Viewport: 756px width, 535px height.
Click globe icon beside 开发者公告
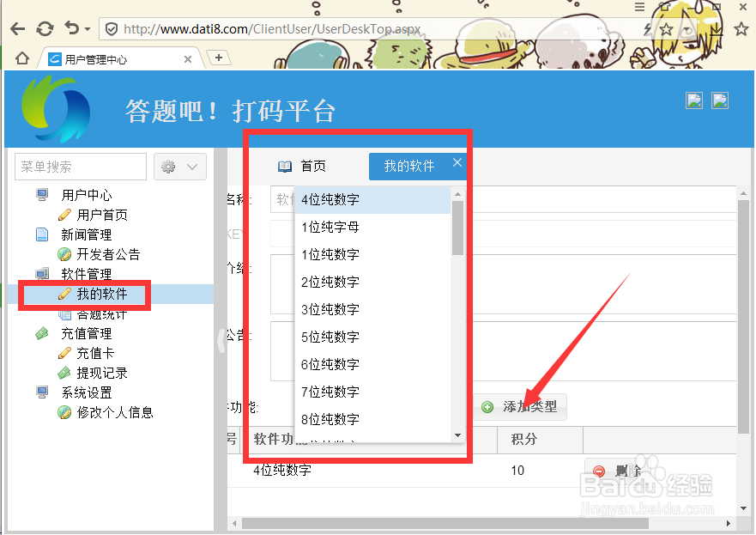pos(64,254)
